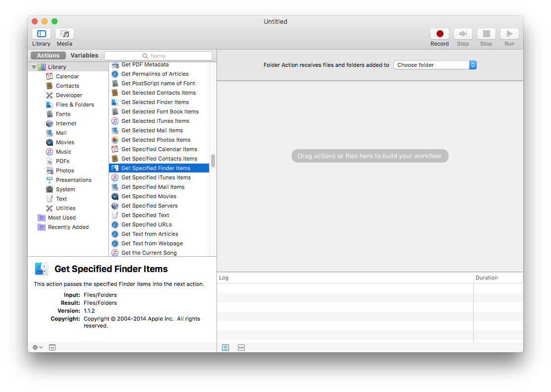The width and height of the screenshot is (551, 392).
Task: Hide the action description pane
Action: 53,348
